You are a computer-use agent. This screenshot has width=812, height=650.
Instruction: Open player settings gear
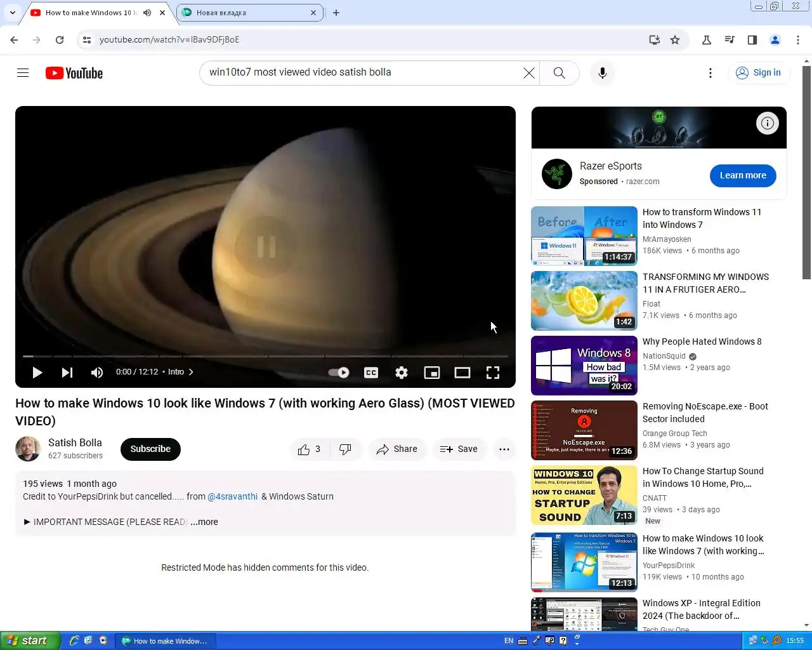pos(402,373)
